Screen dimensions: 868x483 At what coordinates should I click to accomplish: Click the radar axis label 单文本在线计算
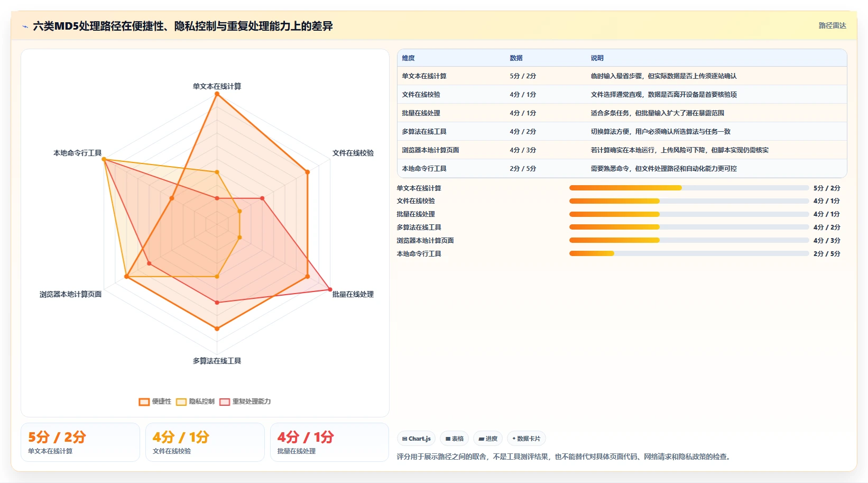click(x=217, y=86)
